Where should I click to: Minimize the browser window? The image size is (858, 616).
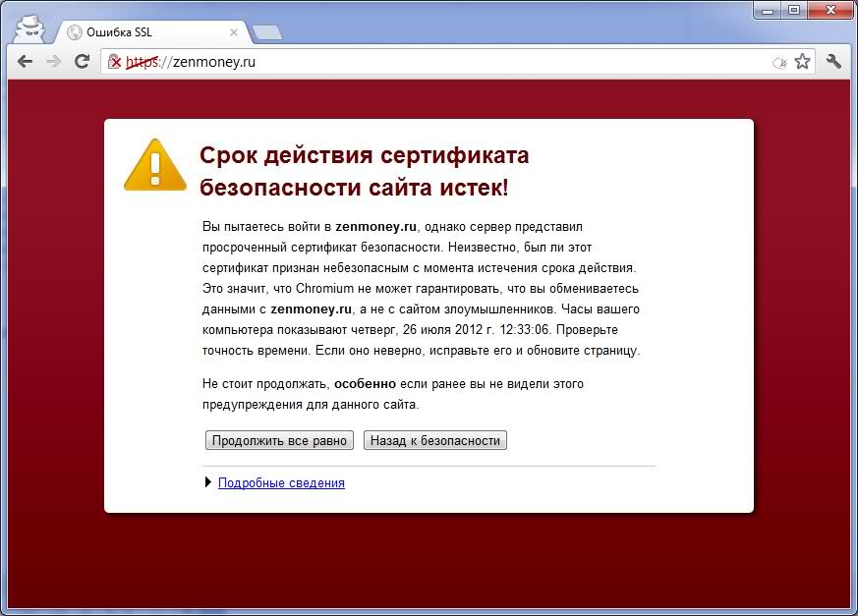[x=769, y=11]
